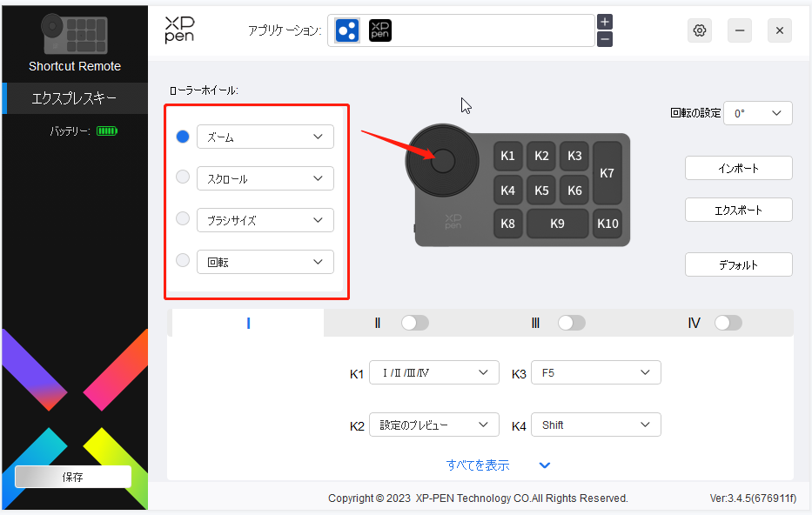Enable the II key group toggle
The height and width of the screenshot is (515, 812).
coord(415,322)
